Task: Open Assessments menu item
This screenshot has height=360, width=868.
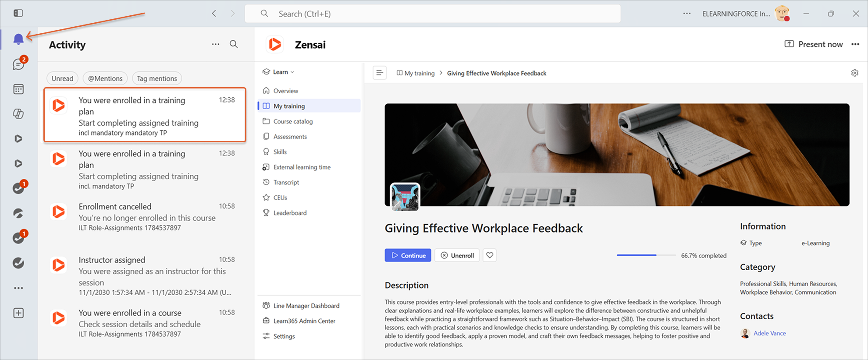Action: (309, 137)
